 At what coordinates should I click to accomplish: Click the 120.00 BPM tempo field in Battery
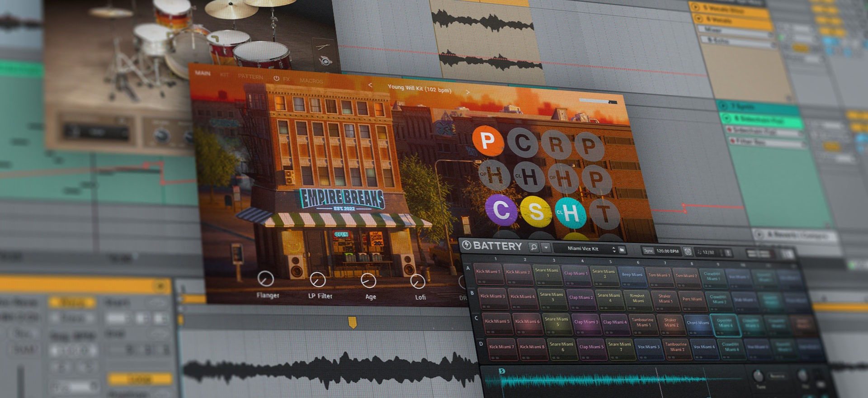click(668, 251)
